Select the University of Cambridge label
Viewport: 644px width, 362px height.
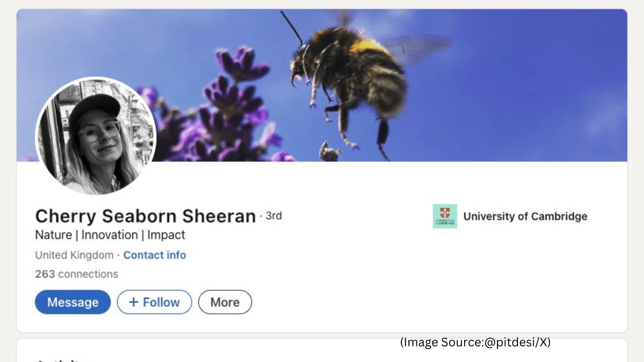click(526, 216)
